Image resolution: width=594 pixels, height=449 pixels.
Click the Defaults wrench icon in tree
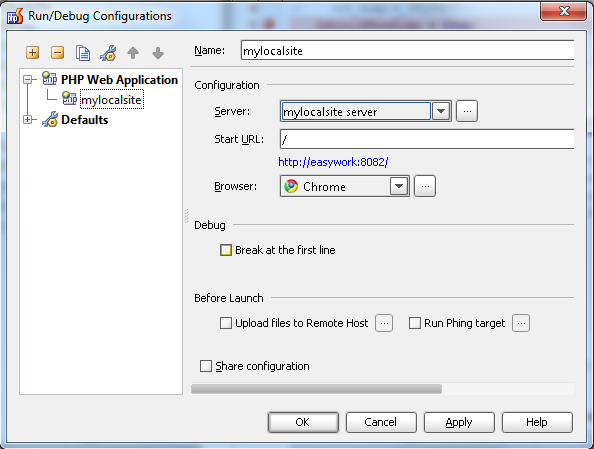50,119
